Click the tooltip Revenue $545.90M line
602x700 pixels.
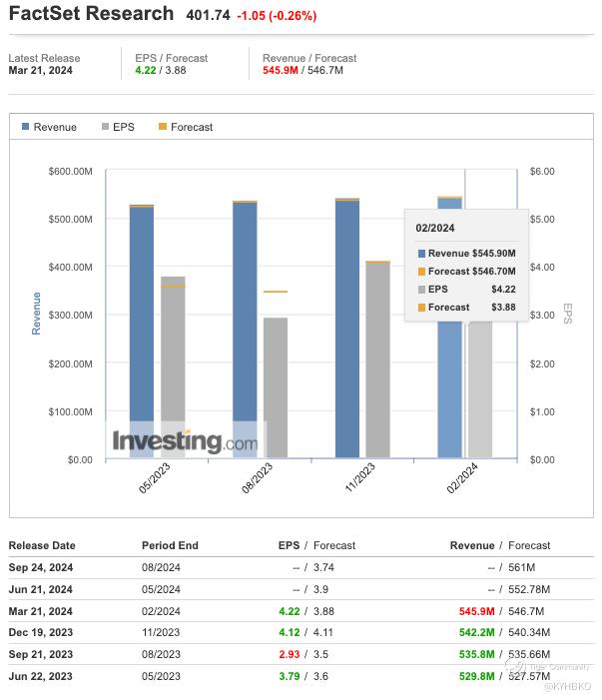point(467,253)
